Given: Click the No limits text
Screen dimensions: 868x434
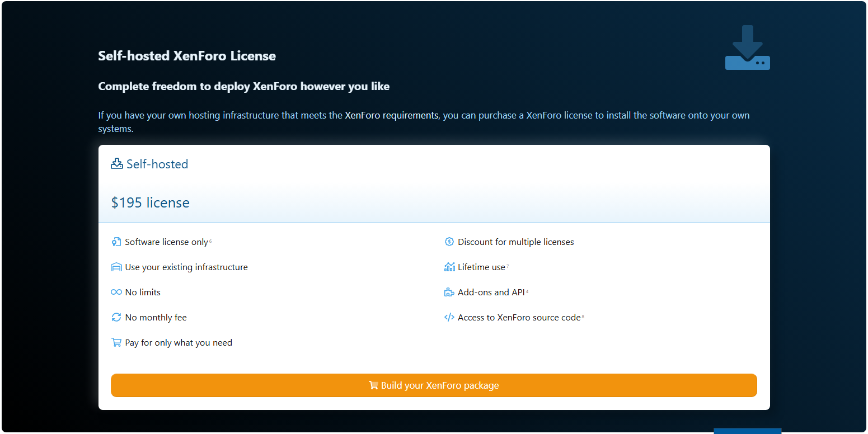Looking at the screenshot, I should pos(143,293).
